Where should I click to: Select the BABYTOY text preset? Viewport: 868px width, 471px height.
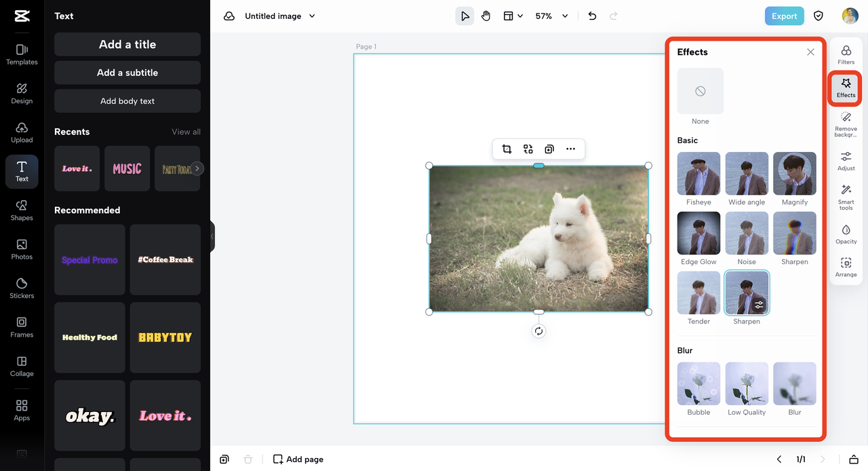tap(165, 337)
